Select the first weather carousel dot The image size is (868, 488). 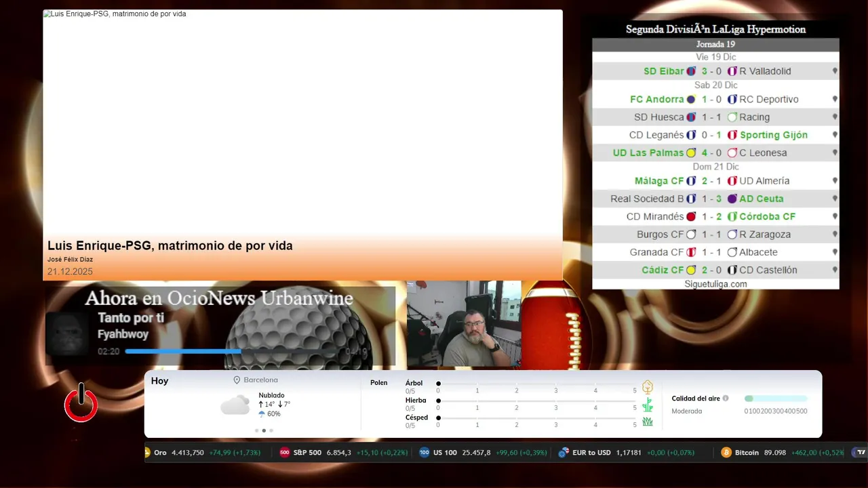coord(256,430)
